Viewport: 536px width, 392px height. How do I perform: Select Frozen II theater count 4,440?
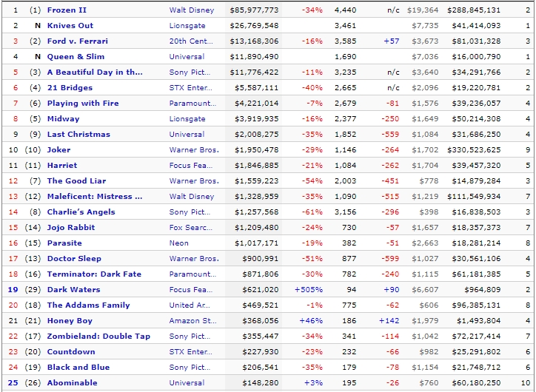point(345,10)
